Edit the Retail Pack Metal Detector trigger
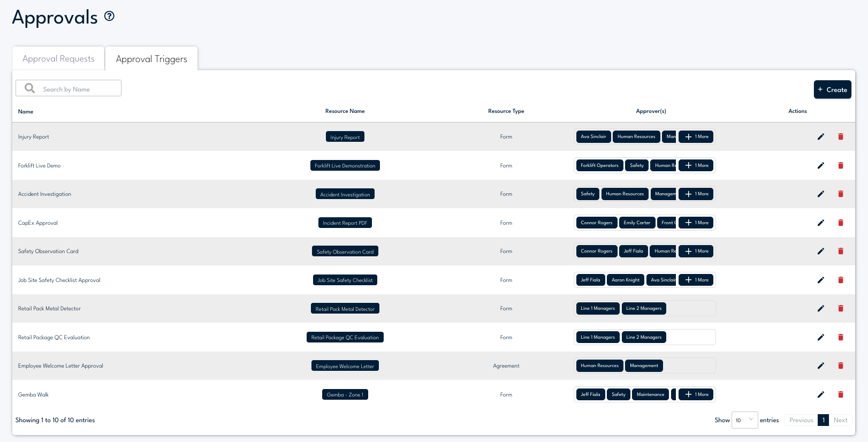868x442 pixels. [x=820, y=309]
